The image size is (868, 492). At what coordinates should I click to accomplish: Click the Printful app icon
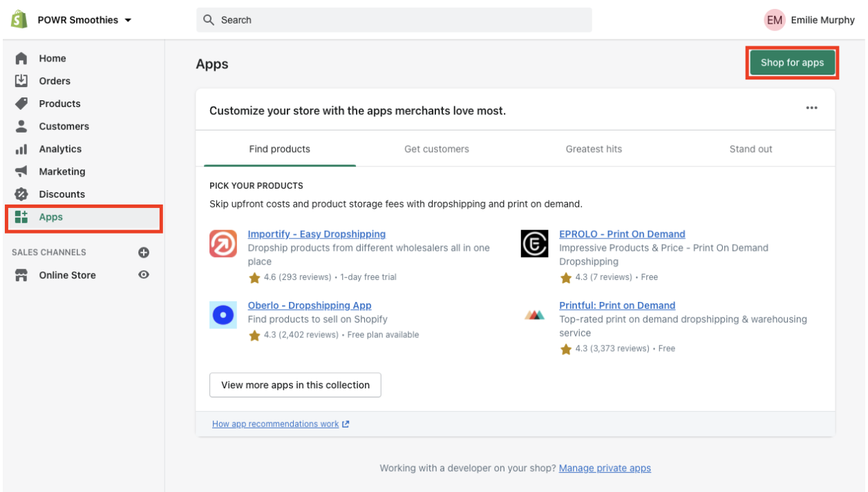(534, 315)
